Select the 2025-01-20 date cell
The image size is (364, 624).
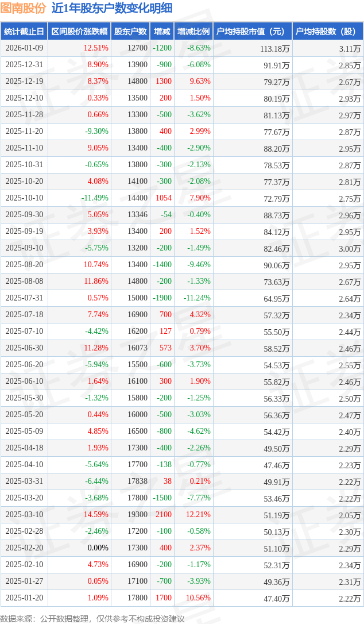(x=24, y=598)
